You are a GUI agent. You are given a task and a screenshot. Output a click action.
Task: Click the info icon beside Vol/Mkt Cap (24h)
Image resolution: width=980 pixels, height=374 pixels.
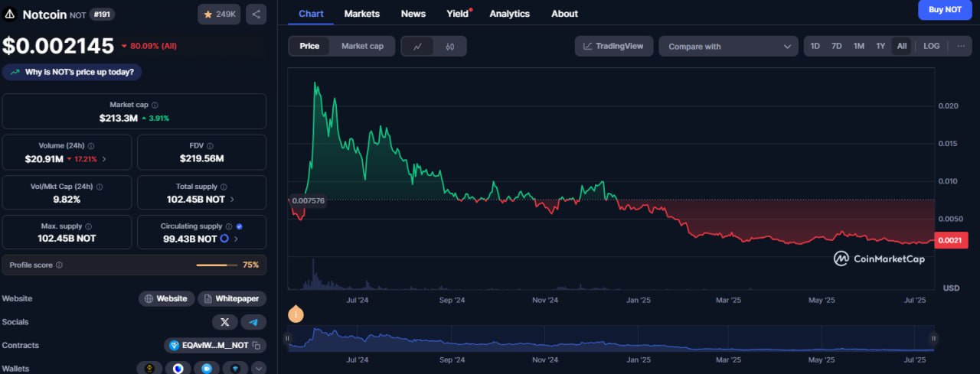100,186
